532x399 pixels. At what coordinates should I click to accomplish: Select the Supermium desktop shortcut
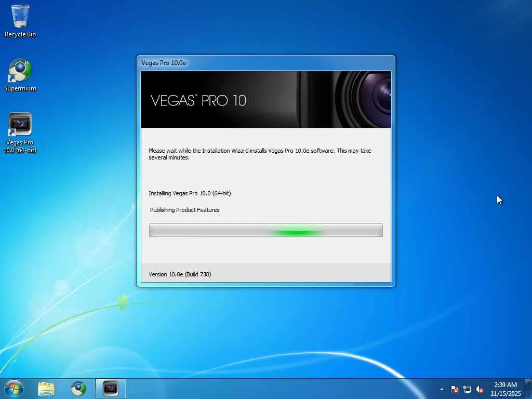point(20,75)
